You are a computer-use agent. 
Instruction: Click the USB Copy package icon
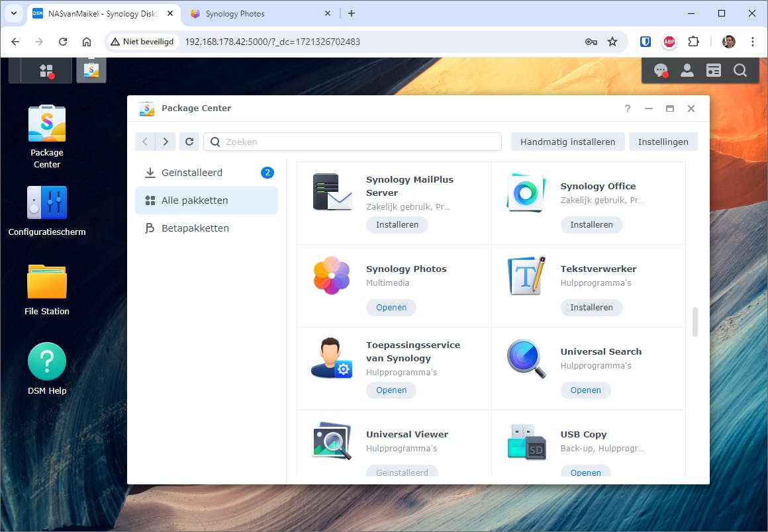(x=526, y=442)
